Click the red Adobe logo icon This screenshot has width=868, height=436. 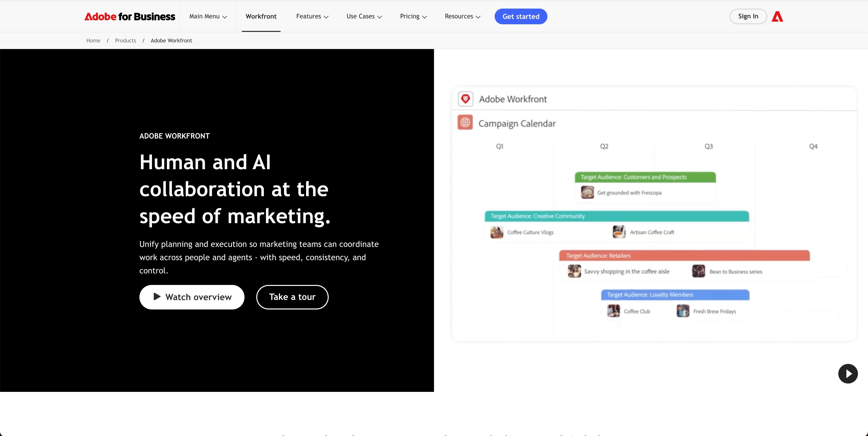[777, 16]
